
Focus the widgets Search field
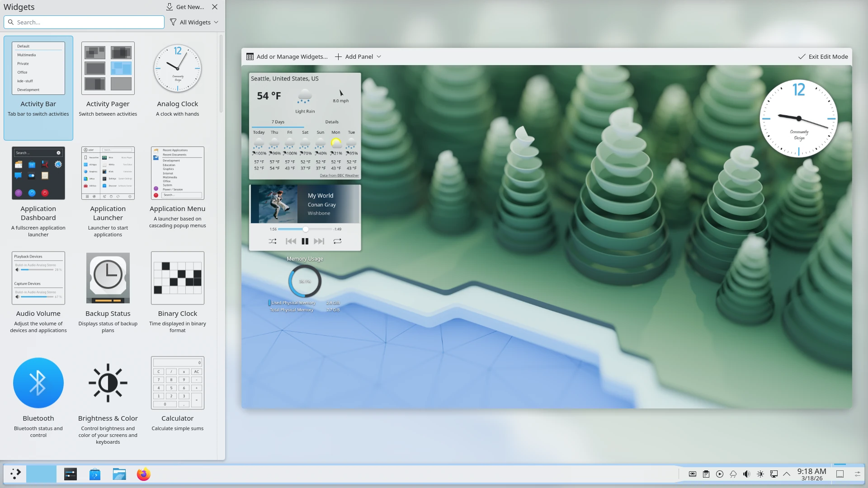pyautogui.click(x=84, y=22)
